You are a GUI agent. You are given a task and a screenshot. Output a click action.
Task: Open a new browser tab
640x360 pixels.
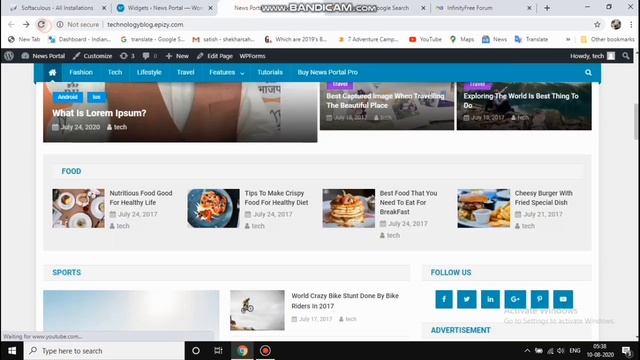click(x=547, y=8)
